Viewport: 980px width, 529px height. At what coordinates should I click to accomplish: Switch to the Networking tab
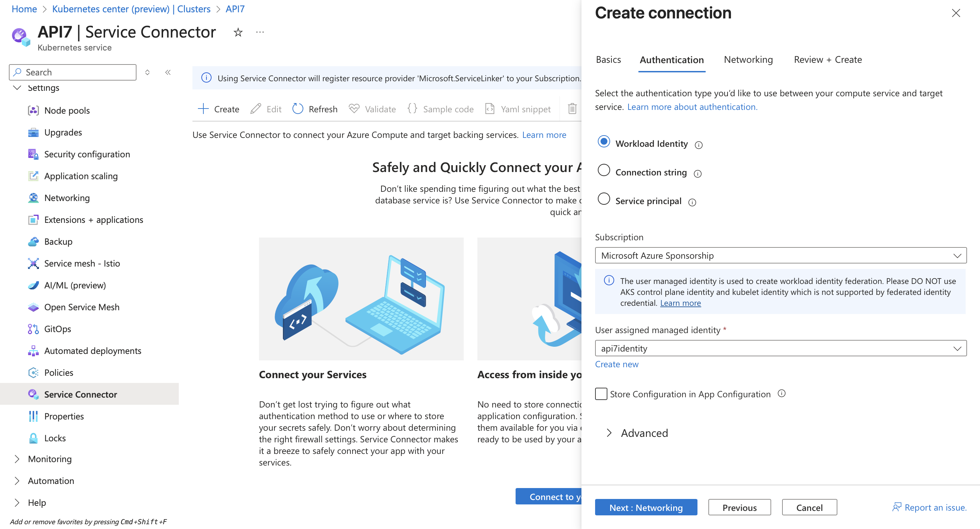click(748, 59)
